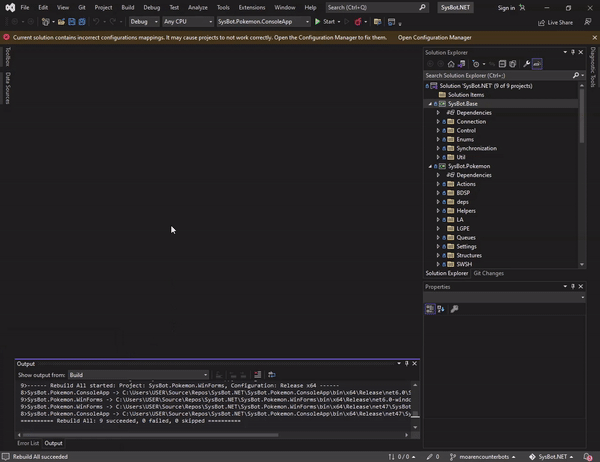Image resolution: width=600 pixels, height=462 pixels.
Task: Click the Find in Files toolbar icon
Action: (x=377, y=22)
